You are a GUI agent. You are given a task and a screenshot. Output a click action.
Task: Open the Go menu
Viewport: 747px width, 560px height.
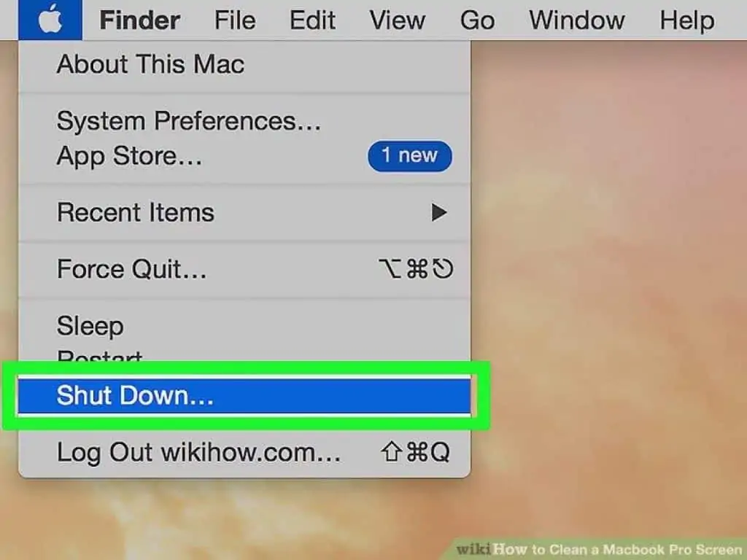[x=477, y=20]
